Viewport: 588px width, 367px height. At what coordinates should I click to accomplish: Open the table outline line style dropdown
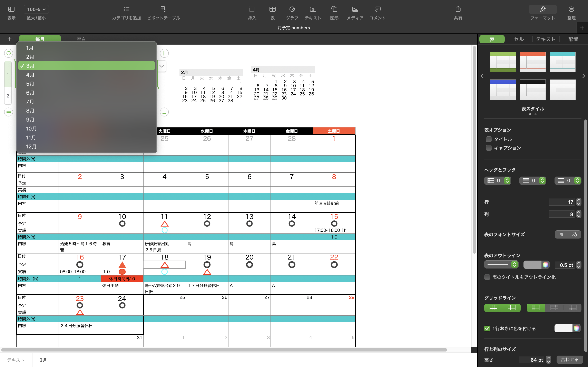click(501, 265)
